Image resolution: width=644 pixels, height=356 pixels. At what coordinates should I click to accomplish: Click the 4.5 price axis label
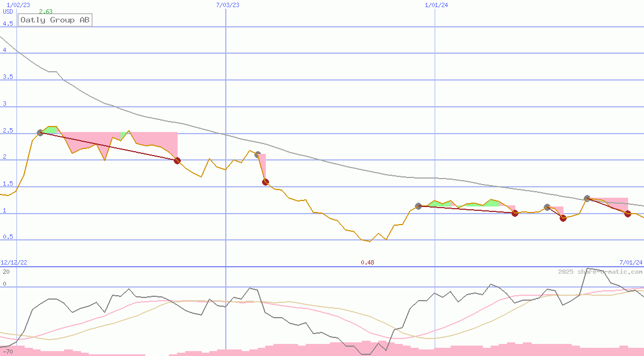[x=8, y=24]
